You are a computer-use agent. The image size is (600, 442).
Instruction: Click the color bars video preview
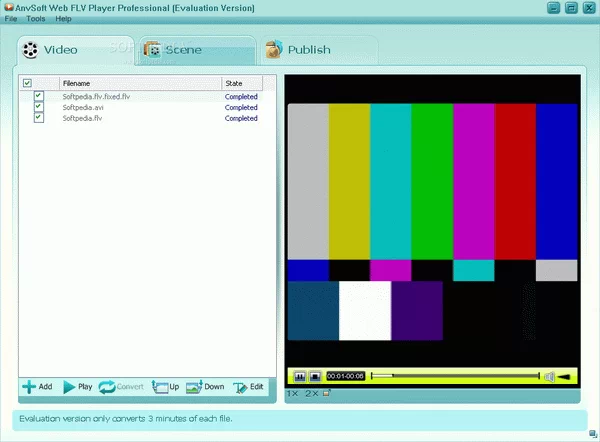[432, 222]
